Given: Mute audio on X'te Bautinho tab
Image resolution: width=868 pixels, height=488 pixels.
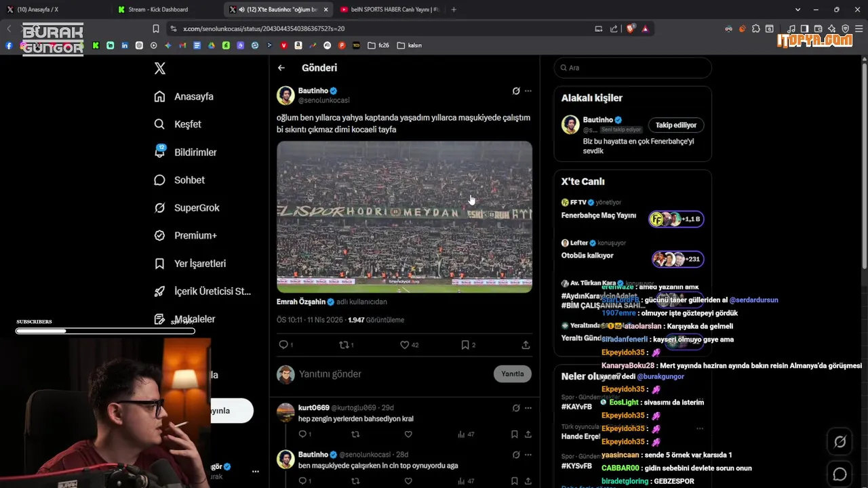Looking at the screenshot, I should pos(241,9).
